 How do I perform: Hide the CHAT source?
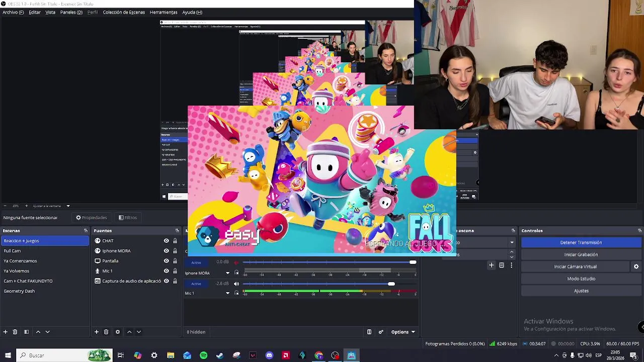[x=166, y=241]
